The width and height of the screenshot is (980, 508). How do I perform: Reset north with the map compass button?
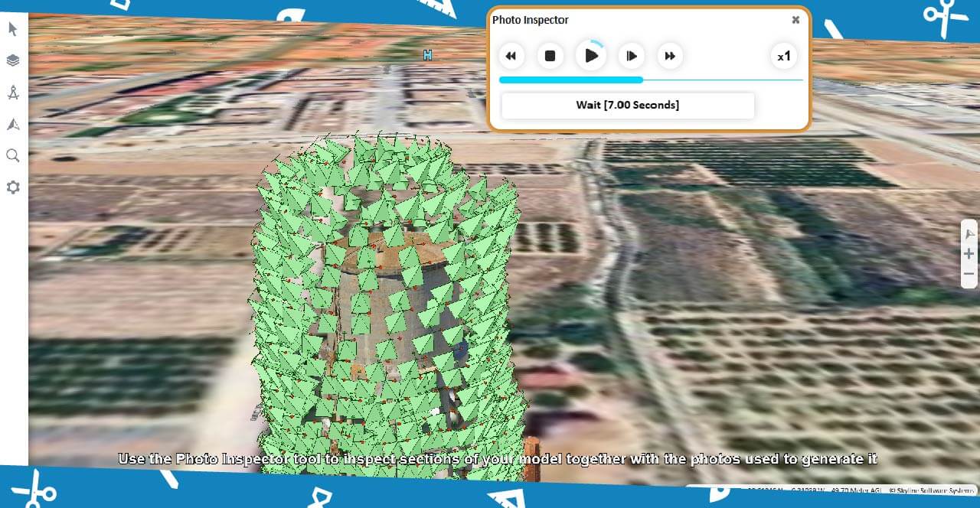point(969,234)
